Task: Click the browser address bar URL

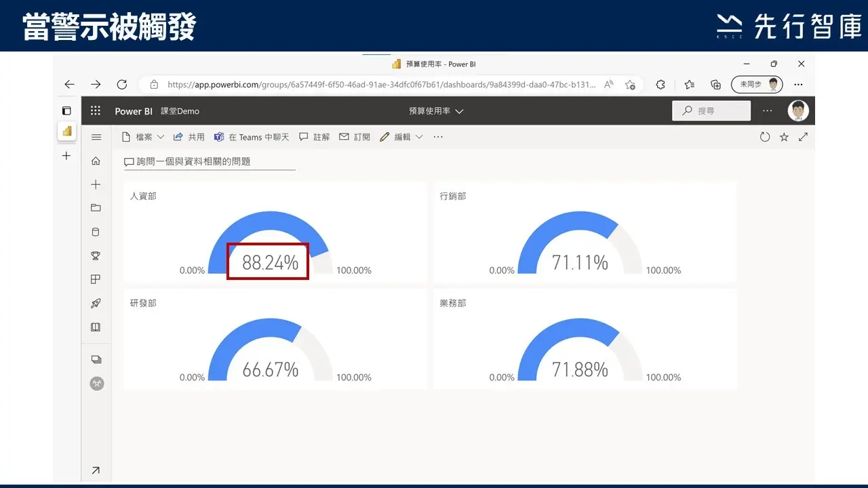Action: (x=381, y=85)
